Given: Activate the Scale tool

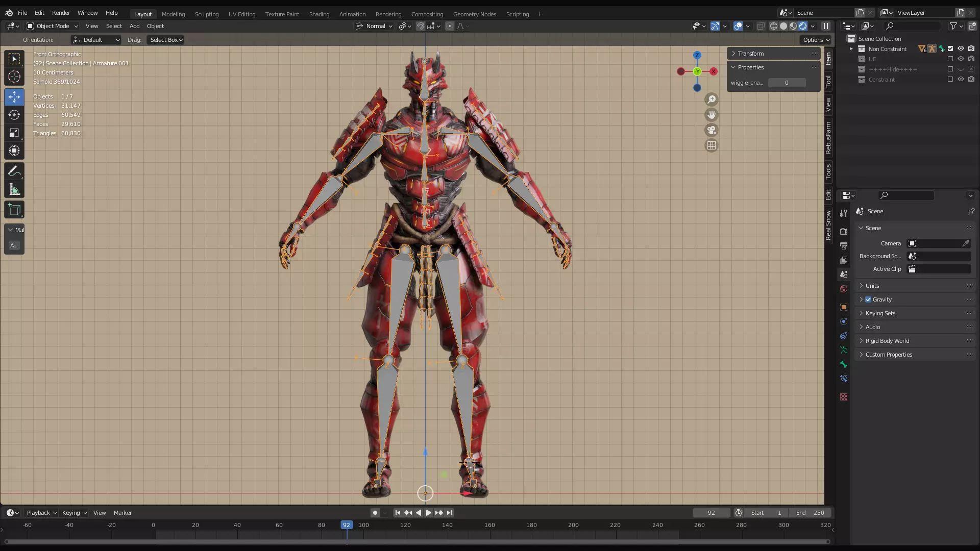Looking at the screenshot, I should pos(14,133).
